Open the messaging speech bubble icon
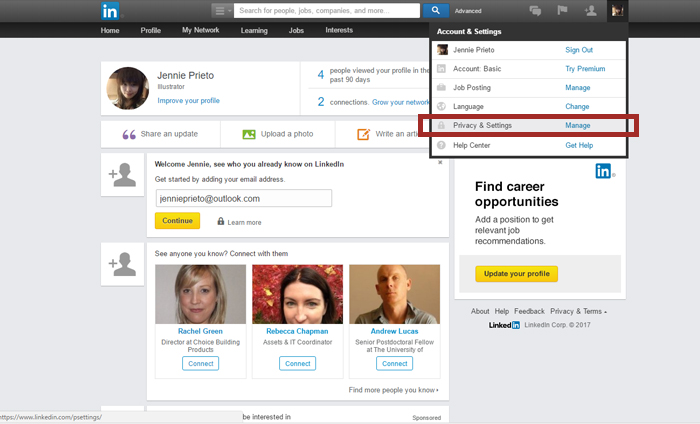 tap(535, 11)
